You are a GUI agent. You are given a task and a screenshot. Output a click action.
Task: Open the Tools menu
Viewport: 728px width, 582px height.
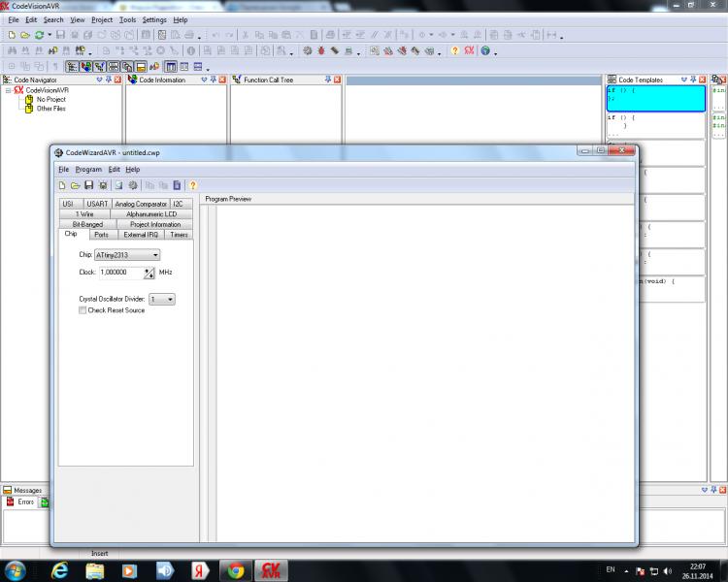127,20
